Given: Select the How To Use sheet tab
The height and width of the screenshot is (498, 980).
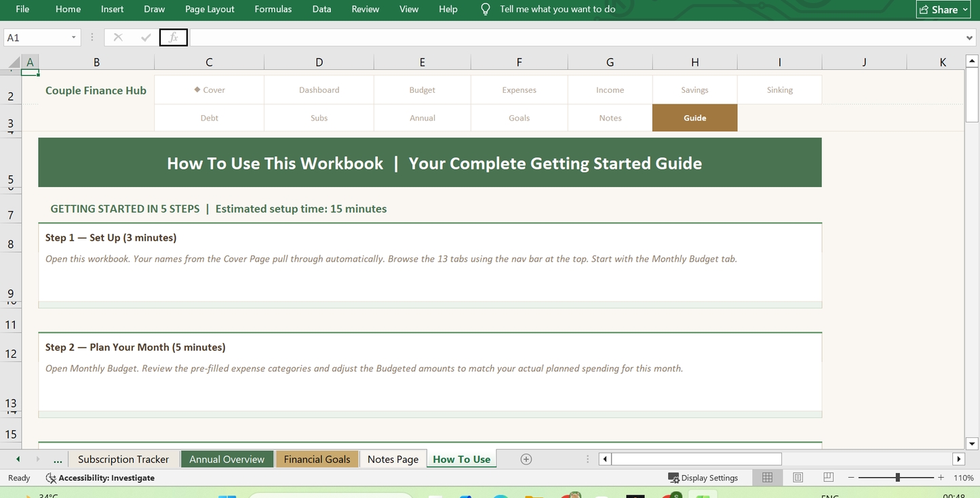Looking at the screenshot, I should 461,459.
